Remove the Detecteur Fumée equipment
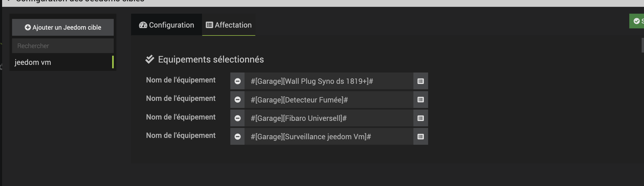This screenshot has width=644, height=186. [237, 100]
